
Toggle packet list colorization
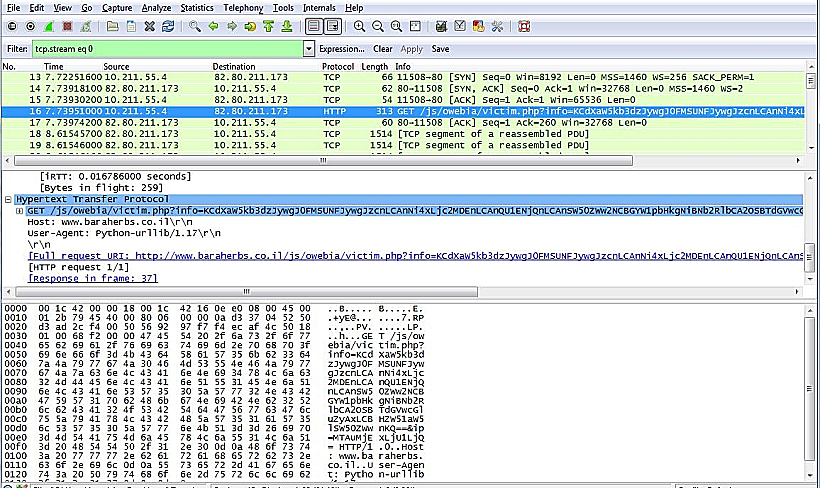[315, 26]
